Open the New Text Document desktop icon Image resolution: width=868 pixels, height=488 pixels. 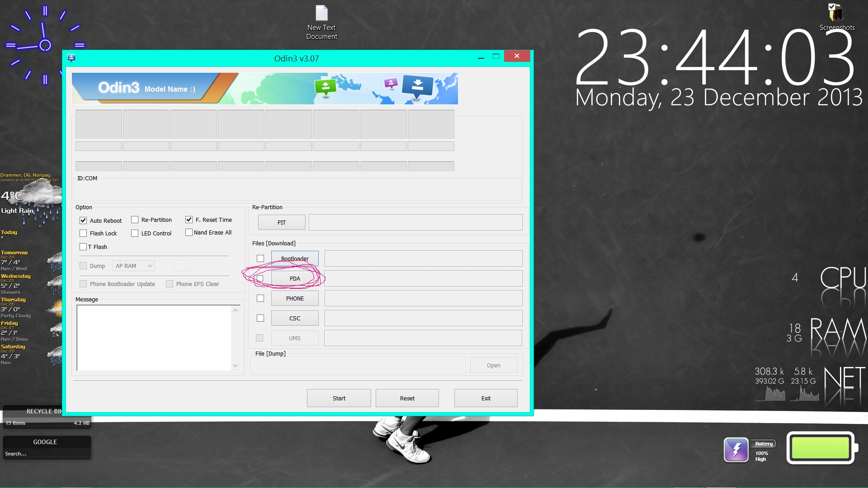point(321,23)
